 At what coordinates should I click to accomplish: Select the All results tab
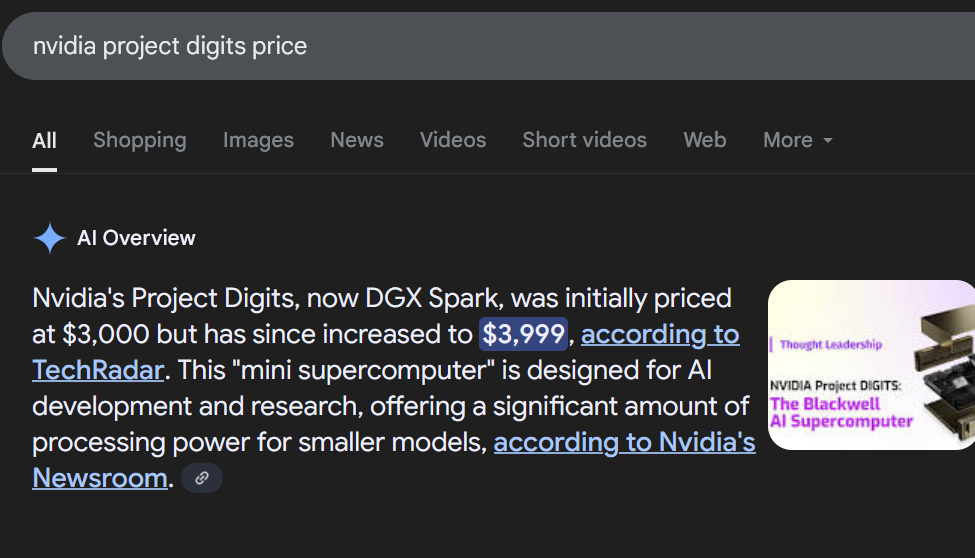click(44, 140)
